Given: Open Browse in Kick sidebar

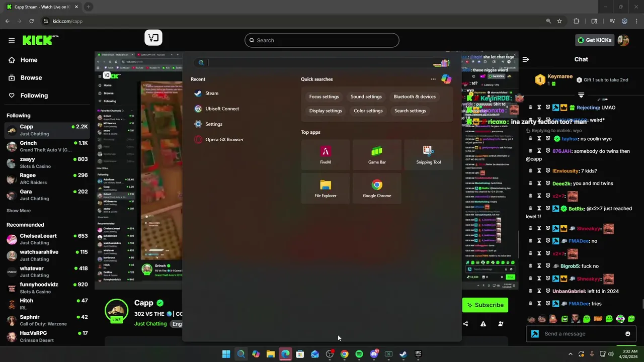Looking at the screenshot, I should point(31,77).
